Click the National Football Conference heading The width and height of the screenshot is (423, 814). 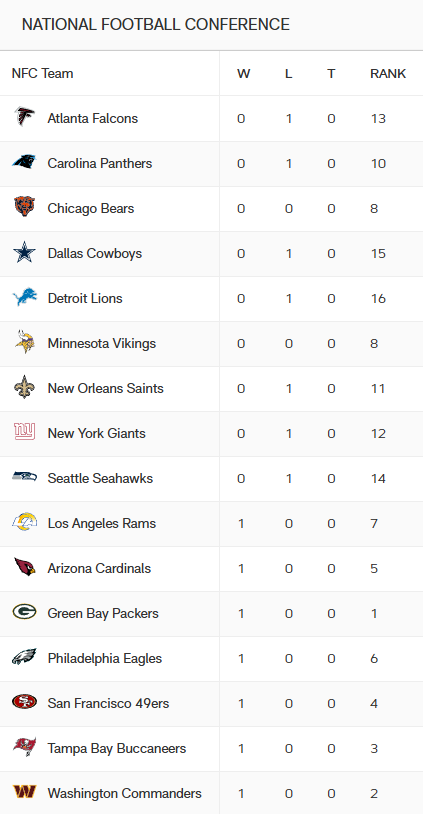(x=156, y=24)
